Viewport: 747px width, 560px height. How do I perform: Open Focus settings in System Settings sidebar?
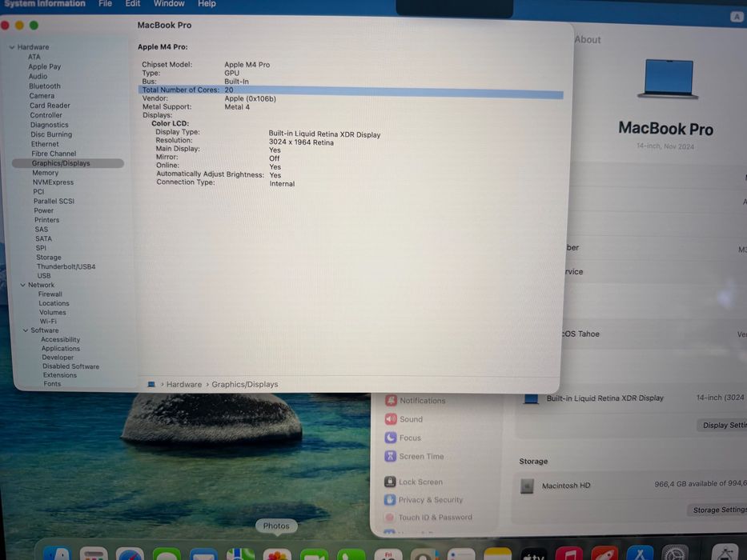[403, 438]
